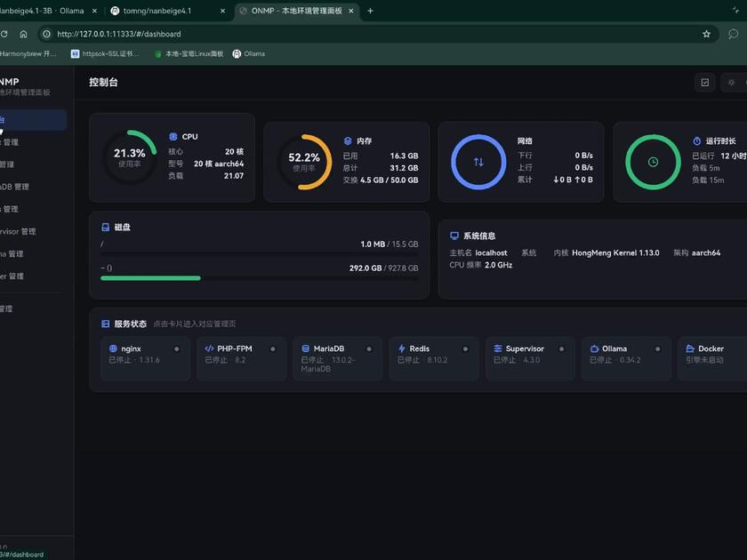747x560 pixels.
Task: Reload the current browser page
Action: point(4,34)
